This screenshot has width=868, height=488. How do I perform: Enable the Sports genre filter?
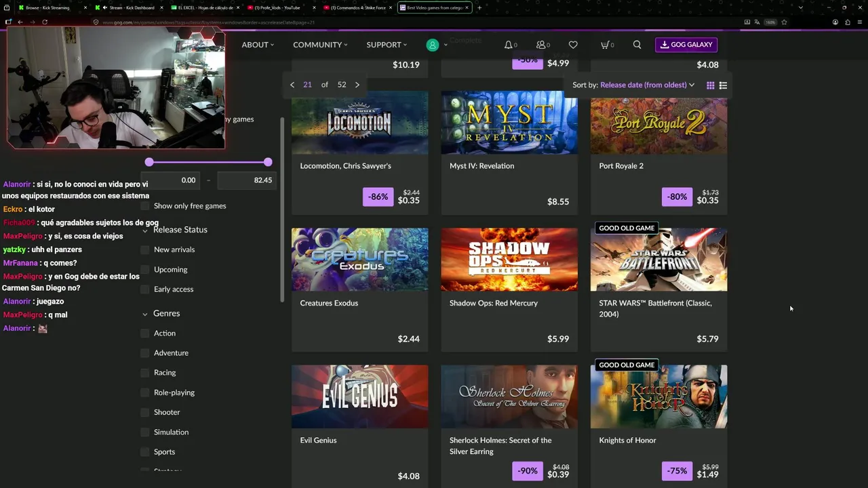[145, 452]
